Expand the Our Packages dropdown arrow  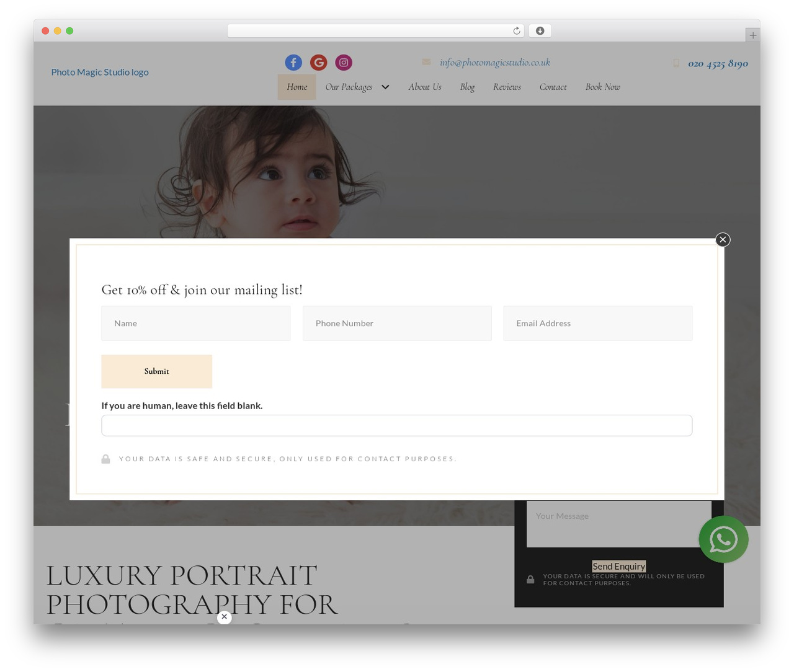(385, 87)
